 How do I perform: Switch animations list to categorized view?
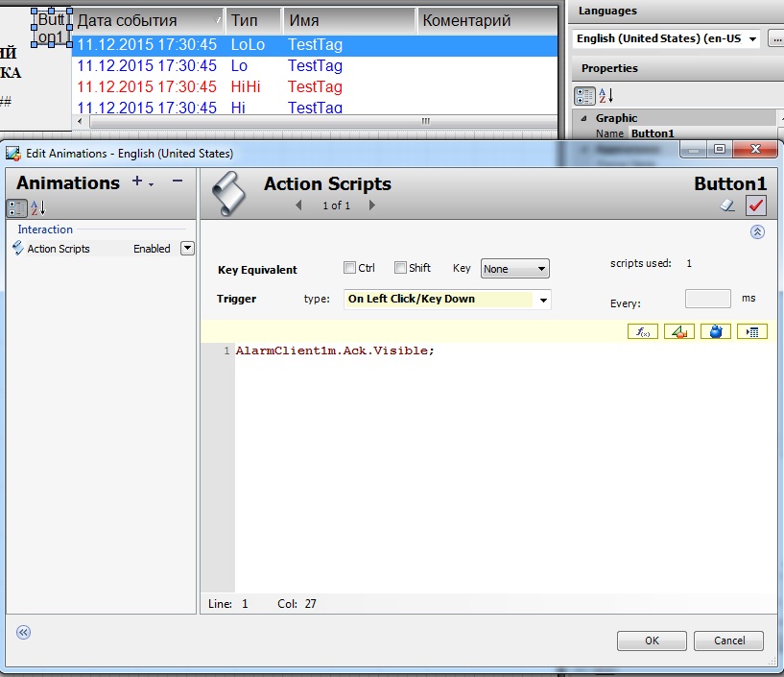17,207
